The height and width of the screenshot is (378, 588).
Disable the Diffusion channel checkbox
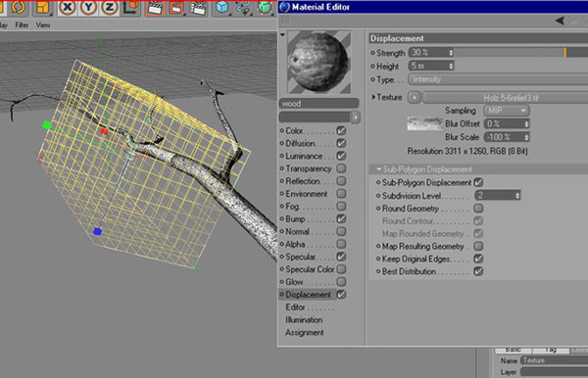pos(341,143)
